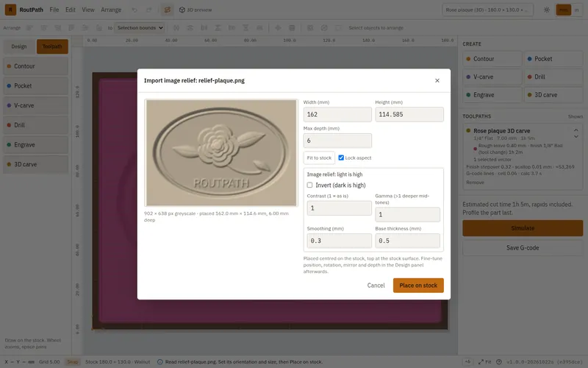Select the Rose plaque 3D carve toolpath title
Image resolution: width=588 pixels, height=368 pixels.
pyautogui.click(x=501, y=131)
